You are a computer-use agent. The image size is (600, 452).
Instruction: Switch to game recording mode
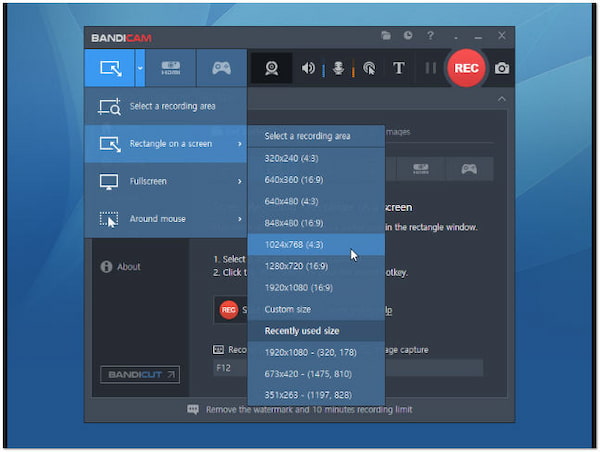click(221, 69)
